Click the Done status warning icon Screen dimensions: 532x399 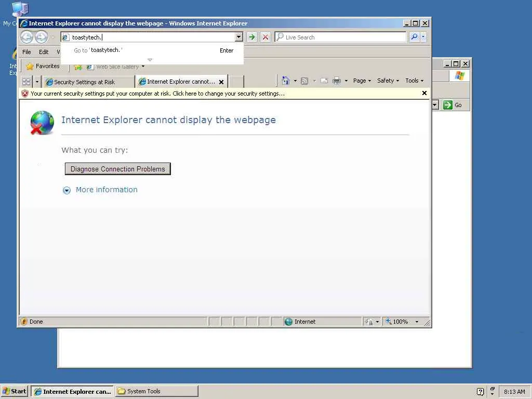coord(24,321)
